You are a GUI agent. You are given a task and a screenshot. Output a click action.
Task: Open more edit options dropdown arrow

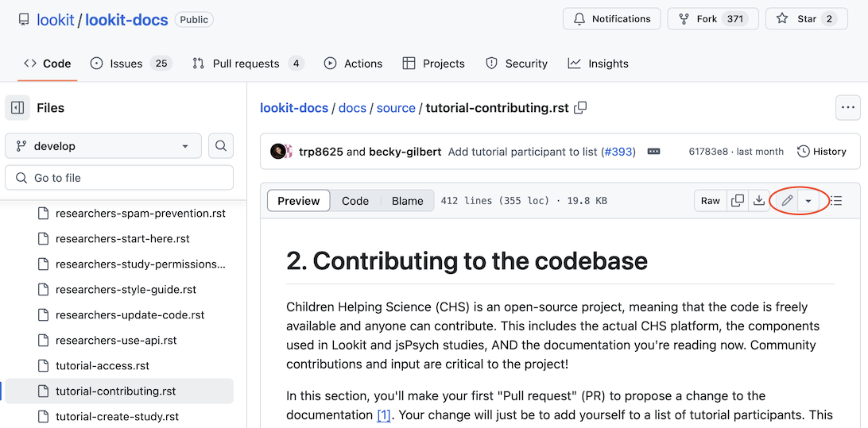tap(808, 201)
